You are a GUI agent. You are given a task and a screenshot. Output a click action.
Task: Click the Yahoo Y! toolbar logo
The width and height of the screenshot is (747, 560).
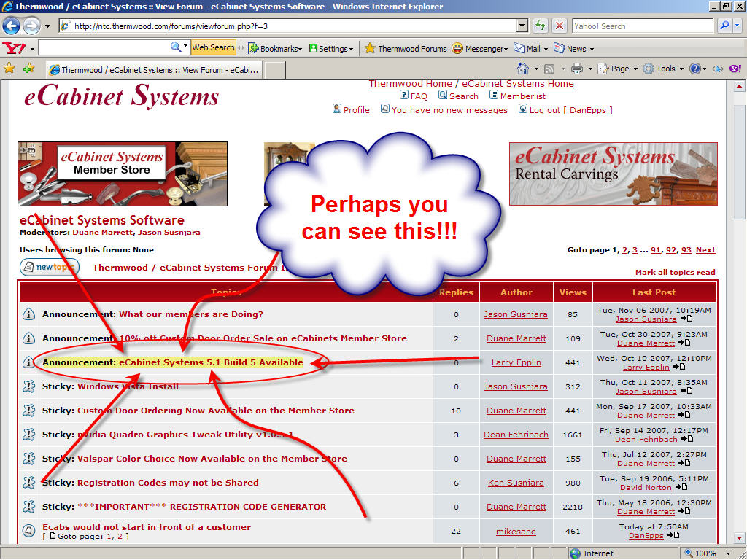(x=15, y=48)
